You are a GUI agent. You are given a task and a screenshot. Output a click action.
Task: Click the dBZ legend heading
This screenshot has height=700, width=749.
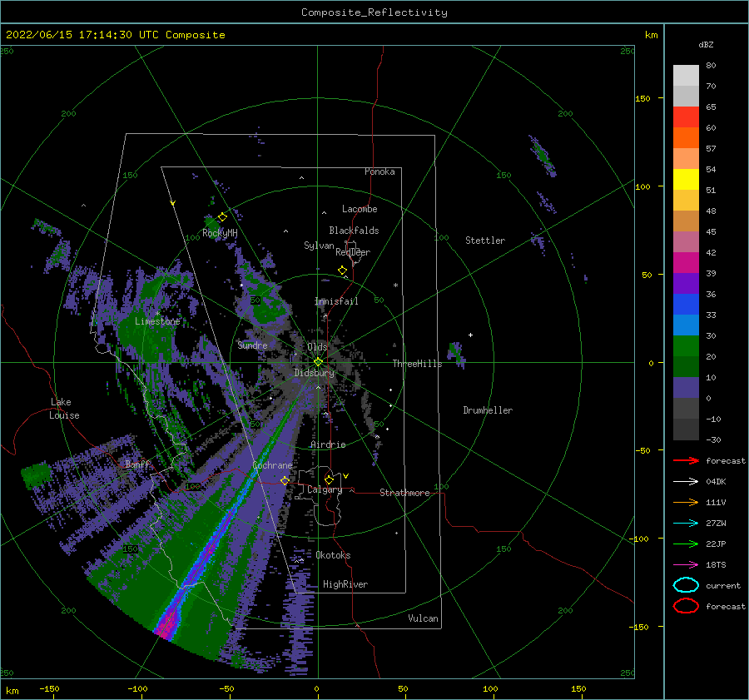tap(706, 44)
